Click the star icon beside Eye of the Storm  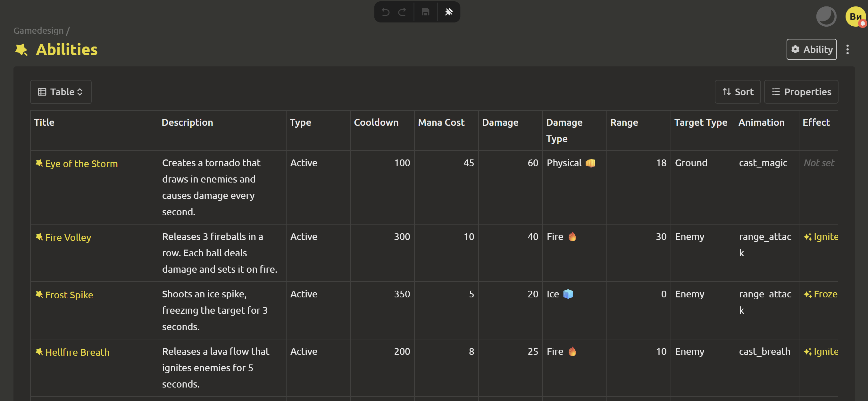39,163
